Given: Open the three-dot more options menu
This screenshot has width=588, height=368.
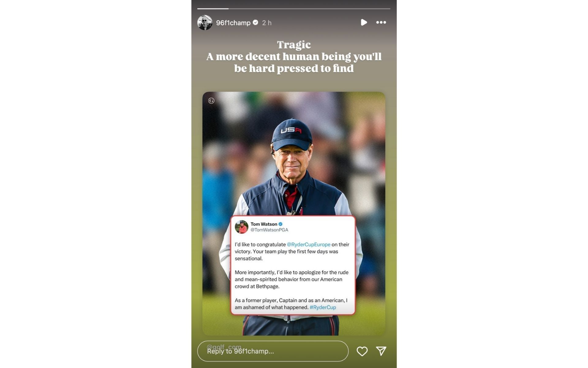Looking at the screenshot, I should pyautogui.click(x=381, y=22).
